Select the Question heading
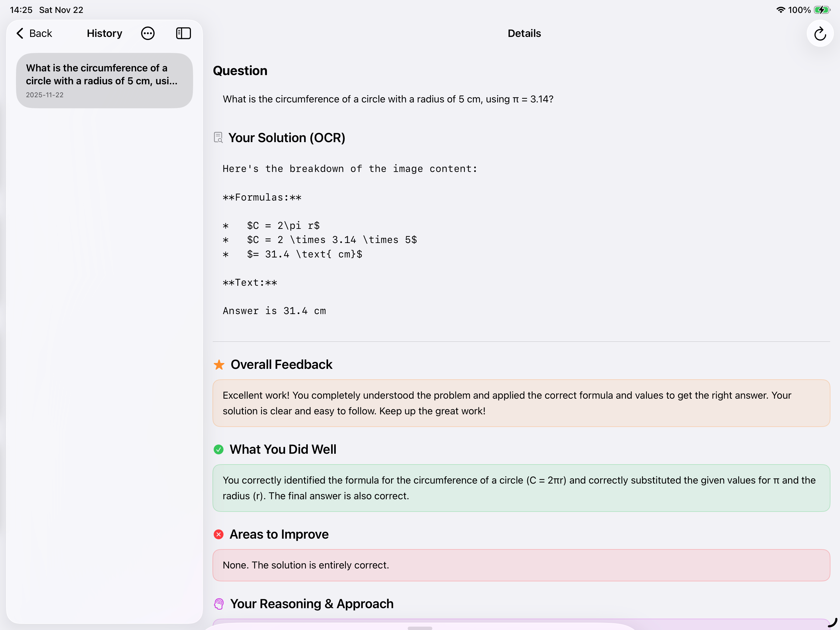Screen dimensions: 840x630 pos(240,71)
